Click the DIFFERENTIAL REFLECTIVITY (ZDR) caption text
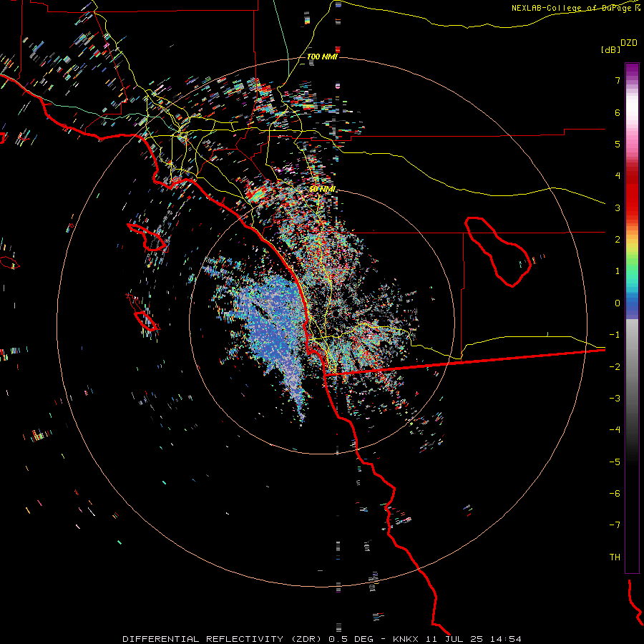 [223, 639]
